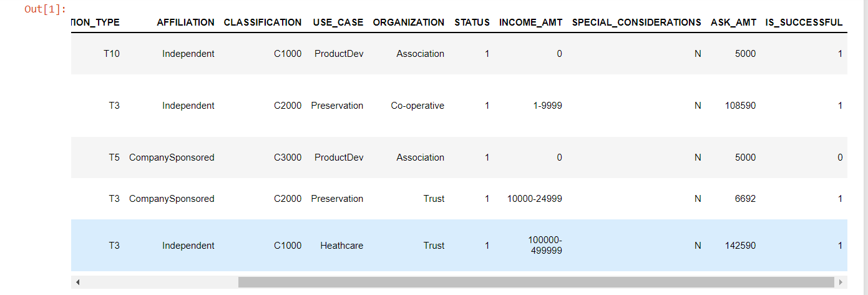Click the 142590 ask amount cell
Screen dimensions: 868x295
tap(741, 246)
